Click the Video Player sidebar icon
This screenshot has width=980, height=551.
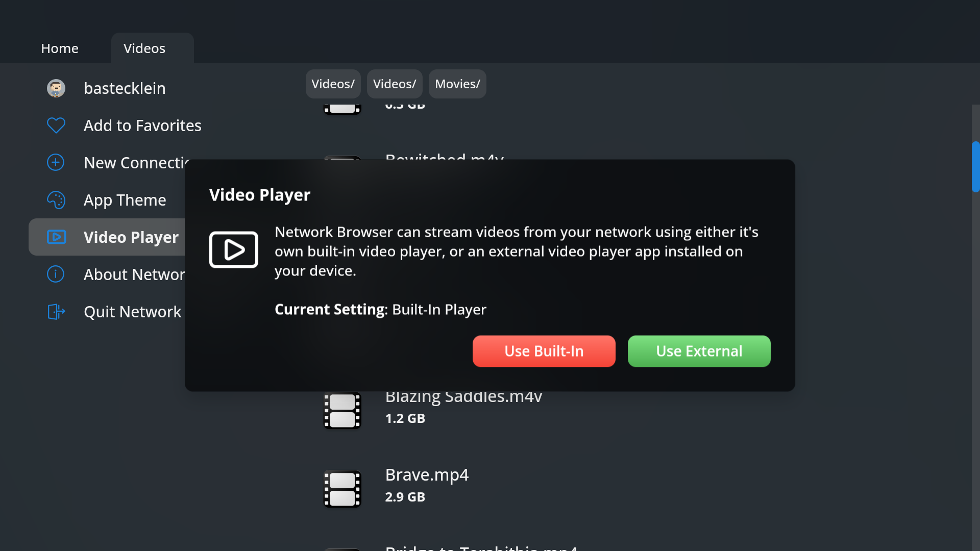point(56,237)
